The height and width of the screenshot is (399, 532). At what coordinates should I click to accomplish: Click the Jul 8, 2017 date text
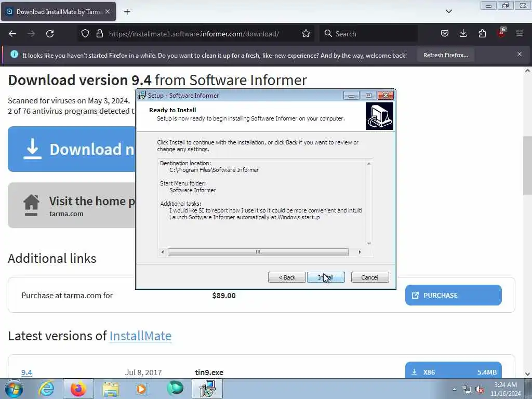pyautogui.click(x=143, y=373)
